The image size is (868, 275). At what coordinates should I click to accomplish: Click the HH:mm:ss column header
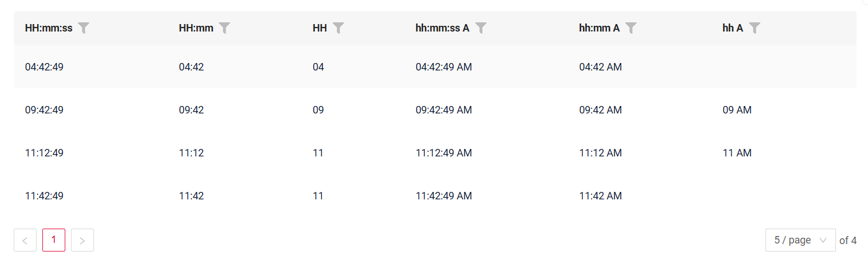point(49,28)
